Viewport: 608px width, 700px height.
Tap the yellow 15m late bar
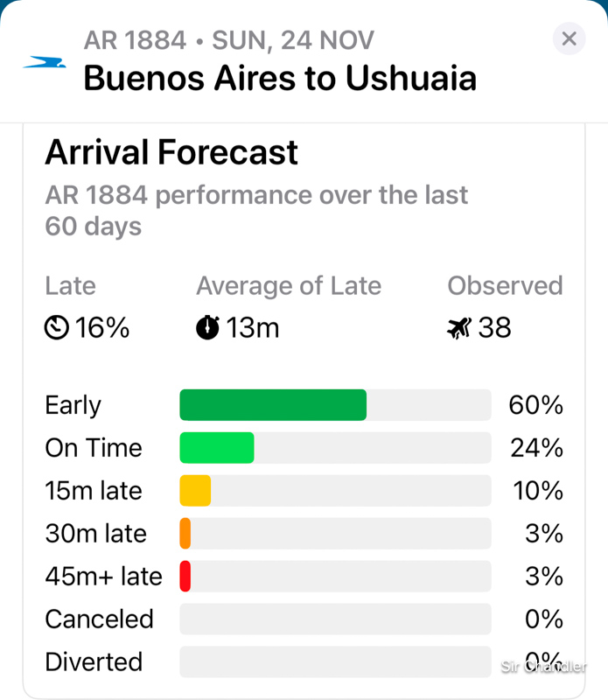195,491
